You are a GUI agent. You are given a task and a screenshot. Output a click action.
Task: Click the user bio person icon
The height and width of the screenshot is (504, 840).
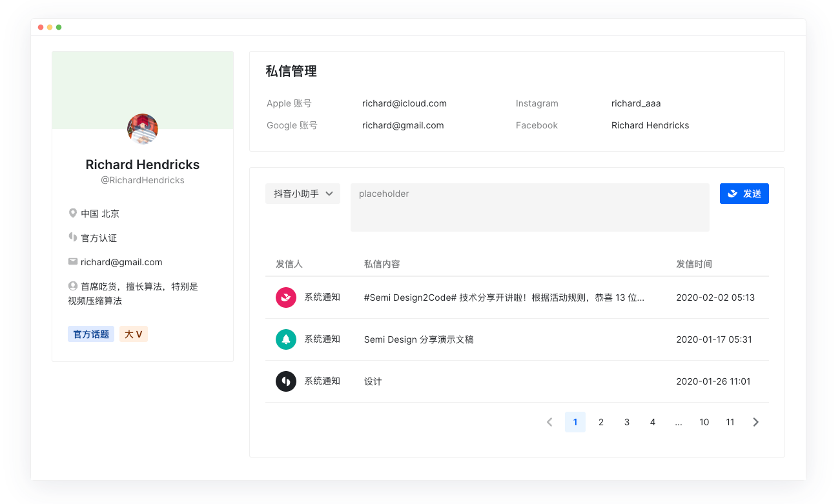[73, 286]
